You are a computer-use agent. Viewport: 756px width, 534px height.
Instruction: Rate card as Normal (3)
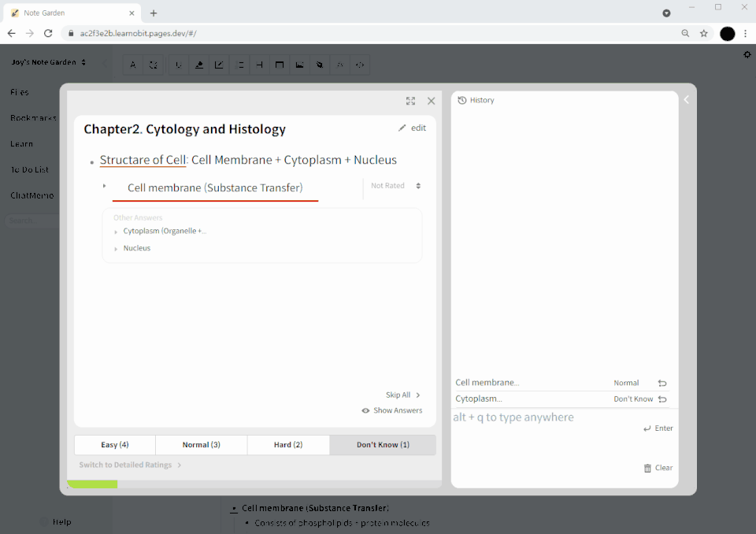pyautogui.click(x=201, y=445)
